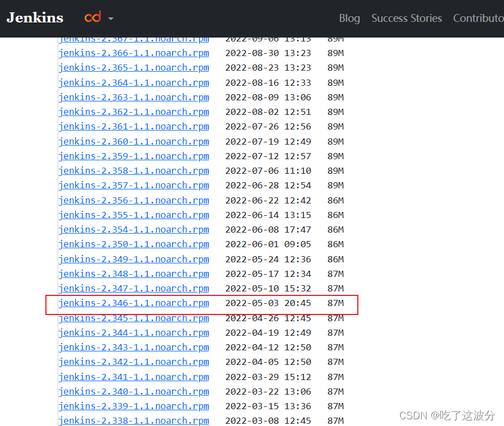The width and height of the screenshot is (504, 426).
Task: Download jenkins-2.350-1.1.noarch.rpm
Action: click(134, 244)
